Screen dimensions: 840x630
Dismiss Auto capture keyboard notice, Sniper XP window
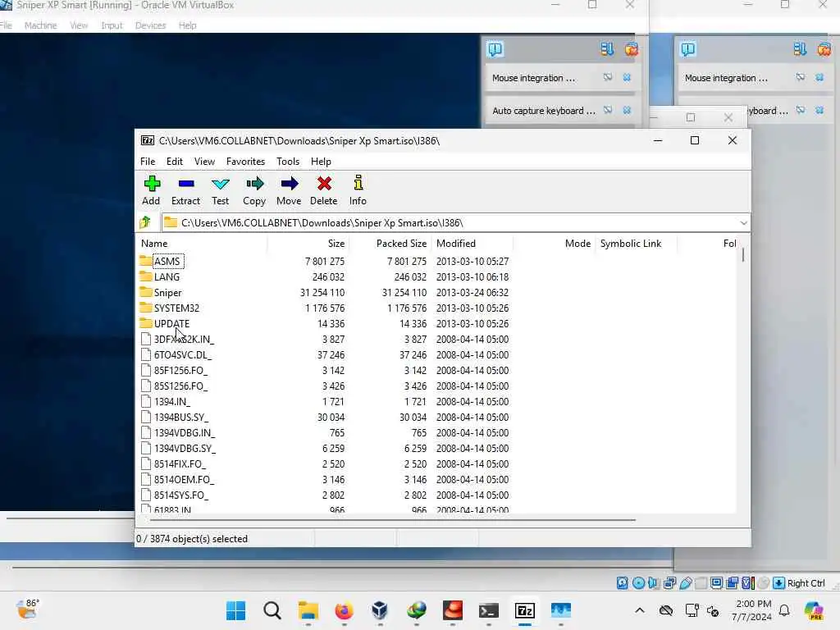pos(626,111)
